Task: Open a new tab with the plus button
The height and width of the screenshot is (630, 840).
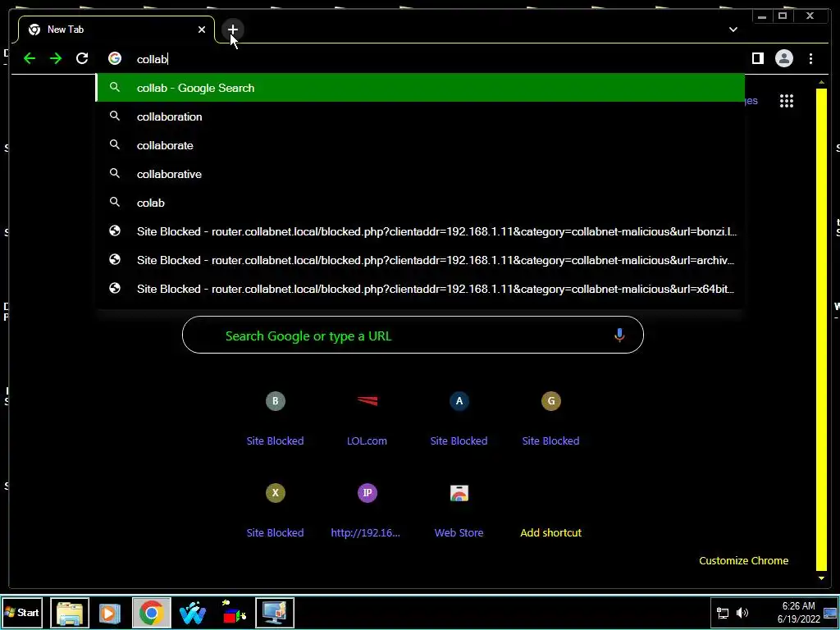Action: (x=232, y=30)
